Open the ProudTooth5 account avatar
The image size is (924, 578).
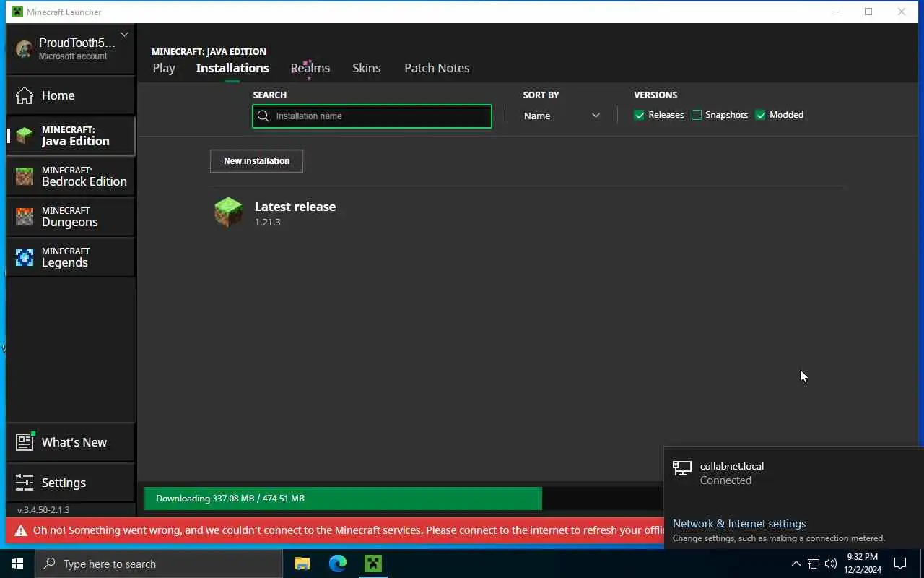(x=25, y=49)
